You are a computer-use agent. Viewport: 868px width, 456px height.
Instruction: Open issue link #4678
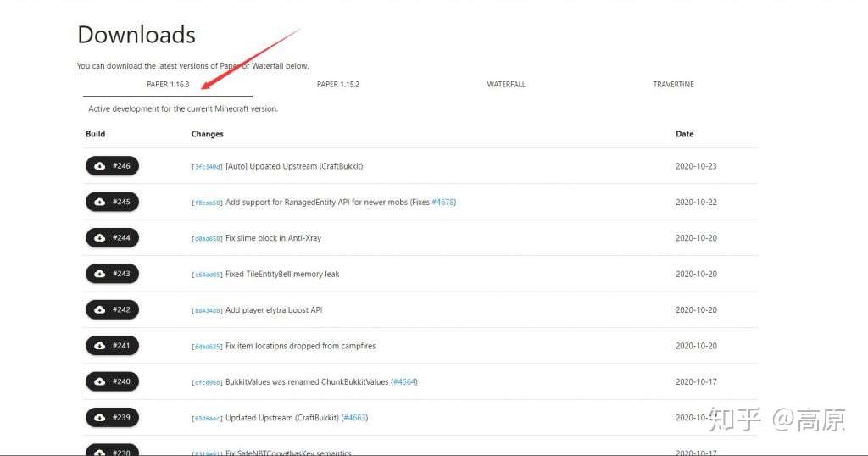point(442,202)
